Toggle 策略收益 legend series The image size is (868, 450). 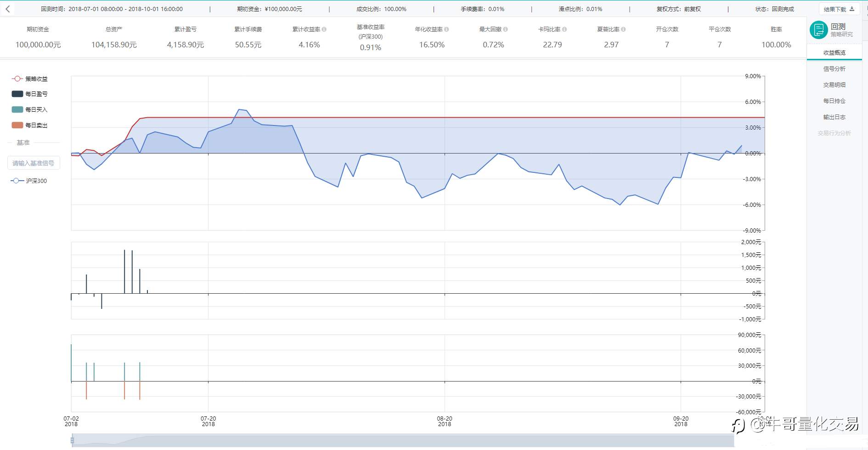(29, 79)
